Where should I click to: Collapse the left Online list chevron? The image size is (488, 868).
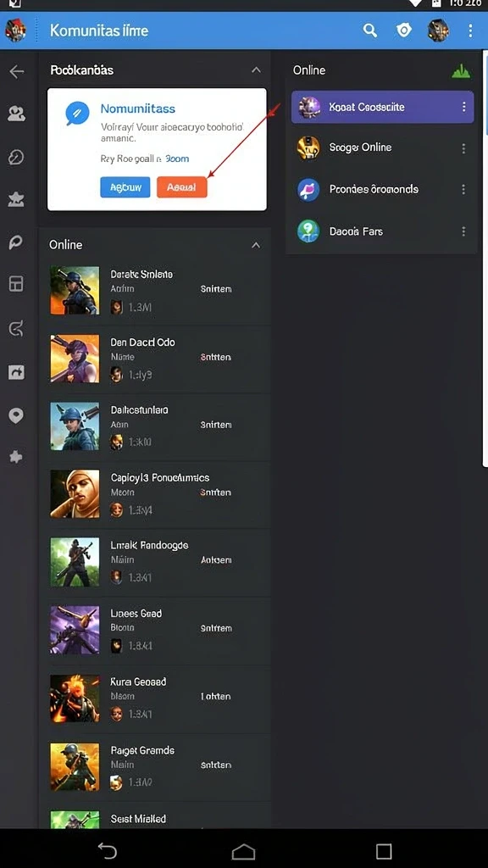coord(256,245)
